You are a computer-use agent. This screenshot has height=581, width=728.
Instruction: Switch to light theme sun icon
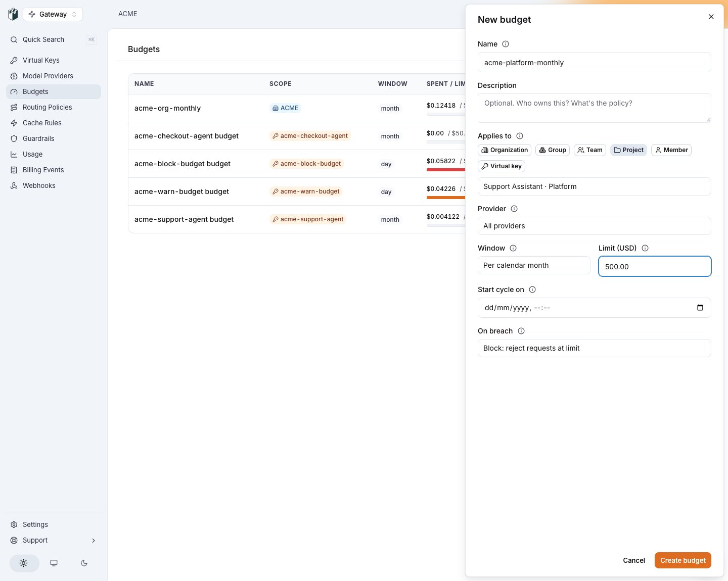24,563
